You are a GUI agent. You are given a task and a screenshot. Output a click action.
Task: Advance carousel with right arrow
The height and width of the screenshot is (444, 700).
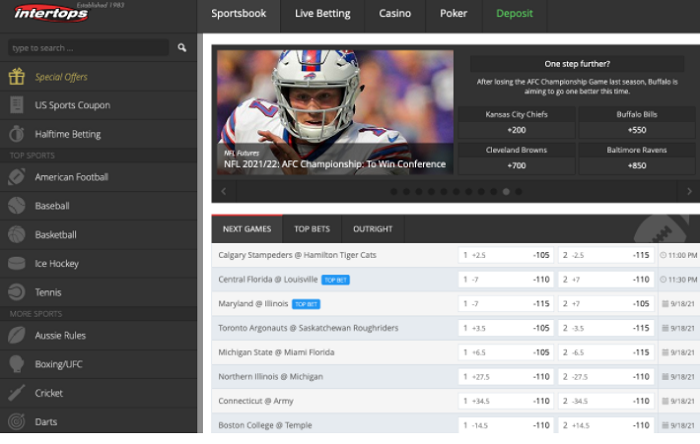click(689, 191)
